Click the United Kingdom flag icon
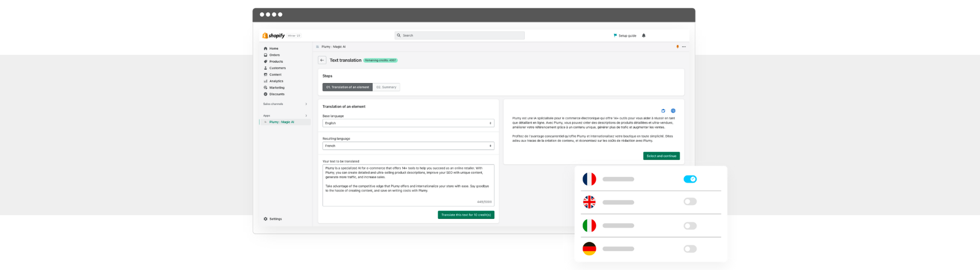 pyautogui.click(x=589, y=202)
